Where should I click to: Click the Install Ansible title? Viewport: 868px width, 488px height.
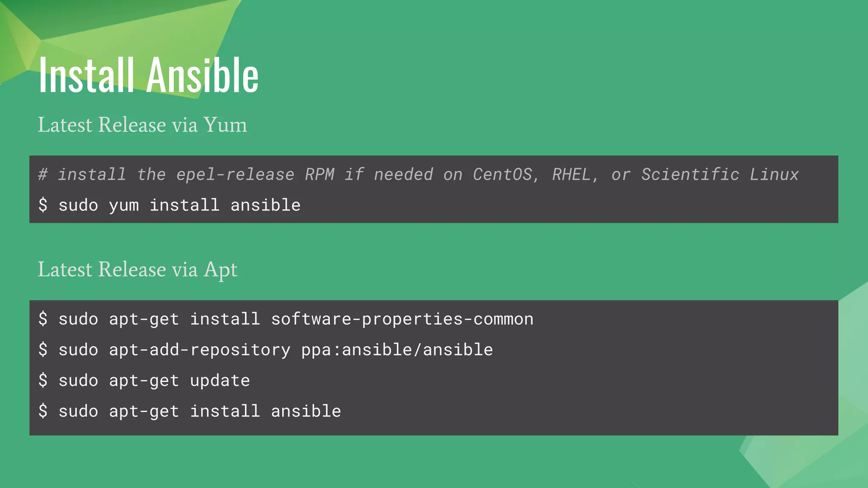click(148, 75)
